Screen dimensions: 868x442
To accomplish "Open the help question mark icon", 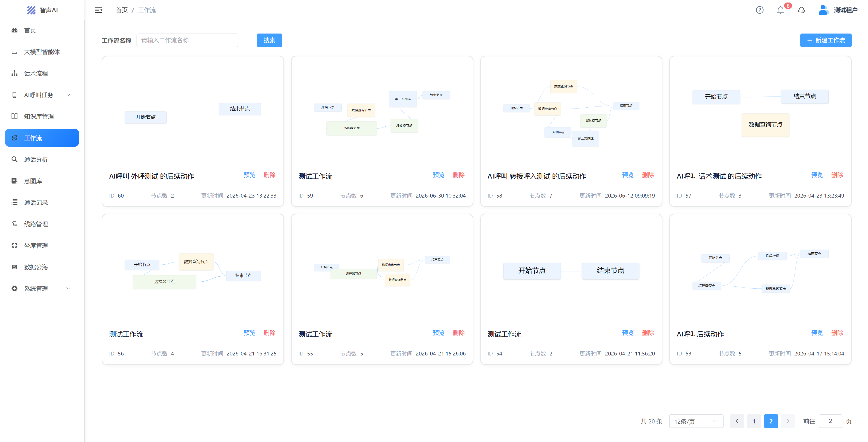I will [760, 10].
